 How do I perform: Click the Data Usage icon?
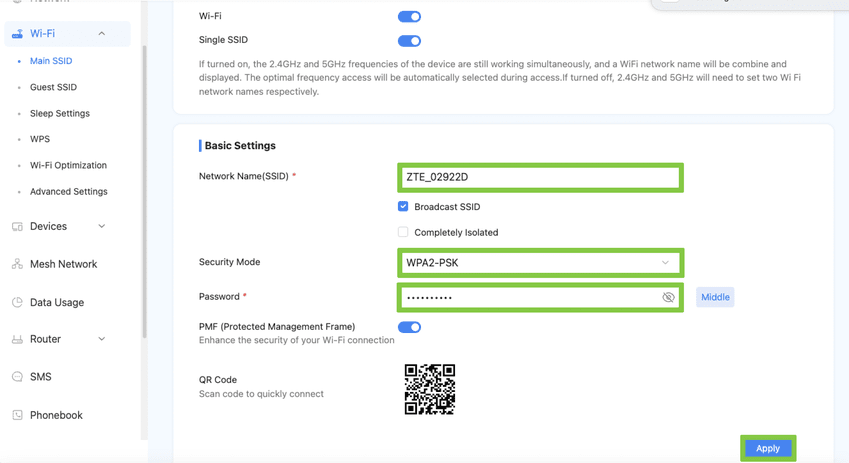pos(17,302)
